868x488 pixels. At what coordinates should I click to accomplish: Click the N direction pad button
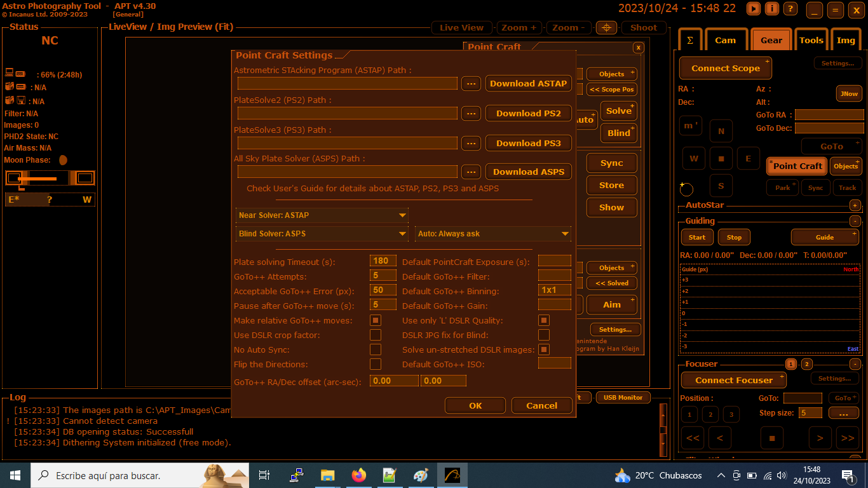click(721, 131)
